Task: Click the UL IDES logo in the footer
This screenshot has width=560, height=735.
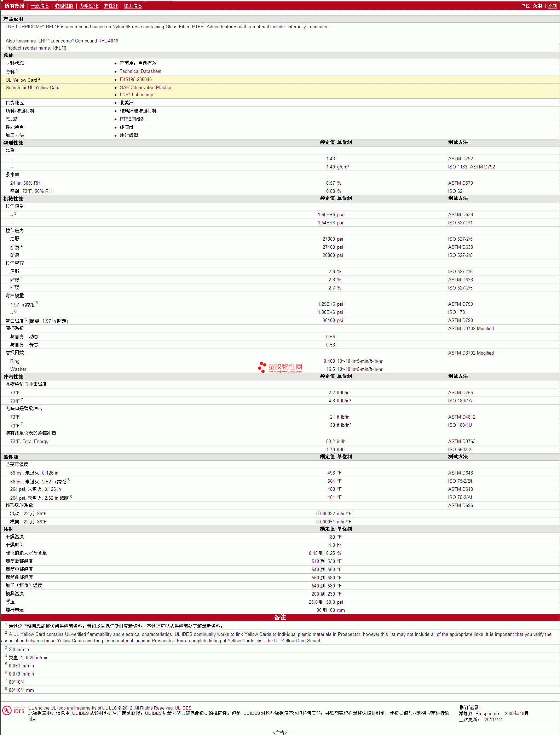Action: (x=14, y=711)
